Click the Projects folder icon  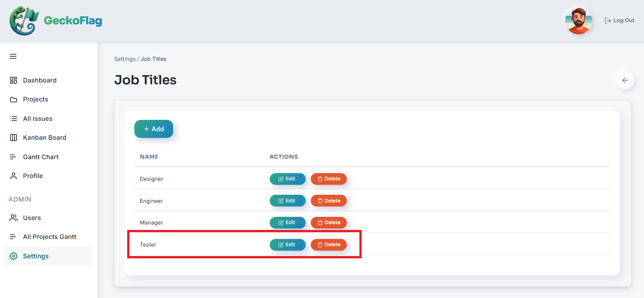point(14,99)
